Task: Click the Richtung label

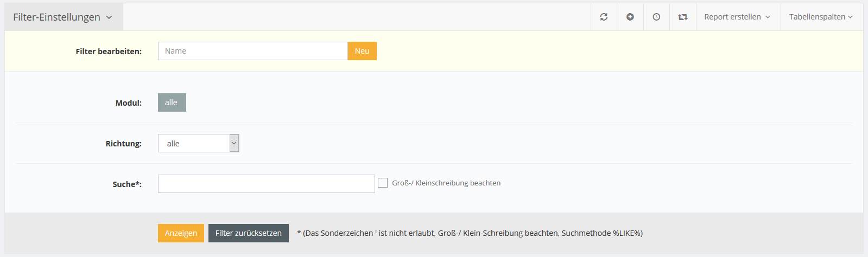Action: point(123,144)
